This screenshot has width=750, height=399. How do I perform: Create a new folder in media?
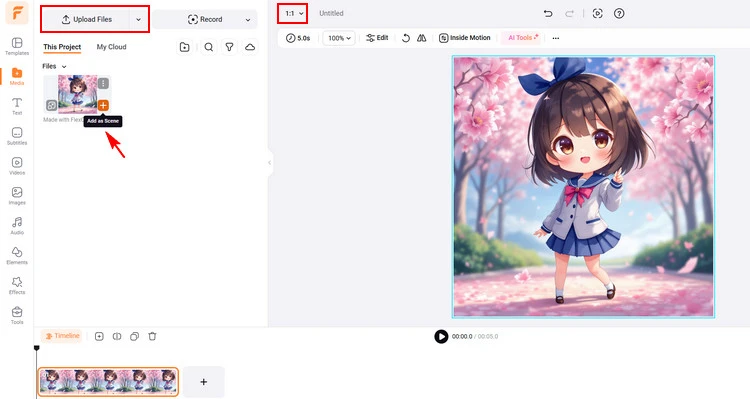point(184,47)
